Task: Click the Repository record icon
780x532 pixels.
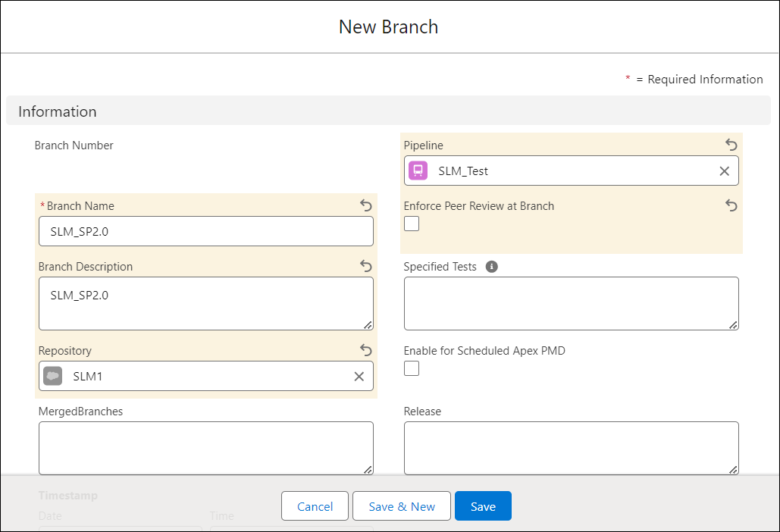Action: pos(52,376)
